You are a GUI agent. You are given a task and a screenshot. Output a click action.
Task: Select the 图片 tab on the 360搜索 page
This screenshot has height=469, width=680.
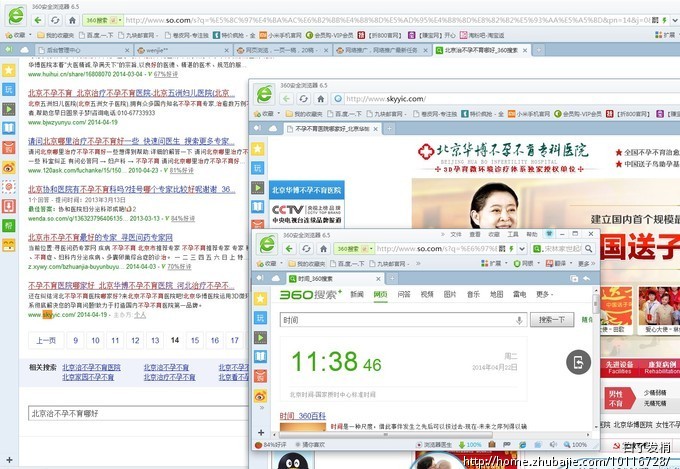[x=450, y=294]
